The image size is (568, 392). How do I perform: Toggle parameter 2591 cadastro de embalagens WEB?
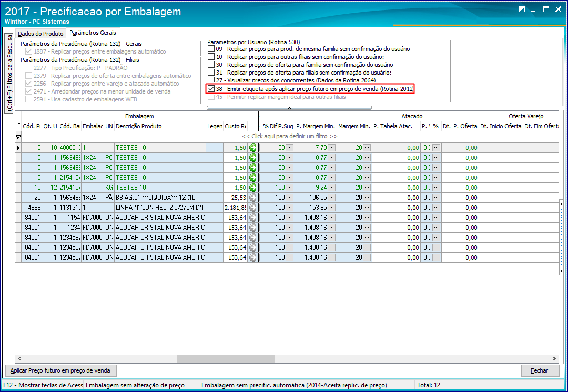coord(28,99)
